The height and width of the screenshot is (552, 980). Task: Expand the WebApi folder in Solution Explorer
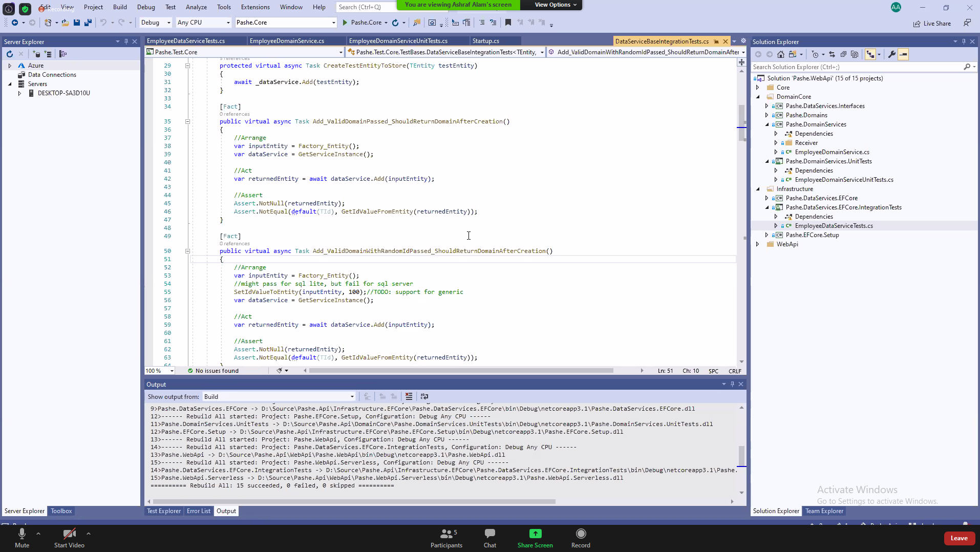pos(758,244)
